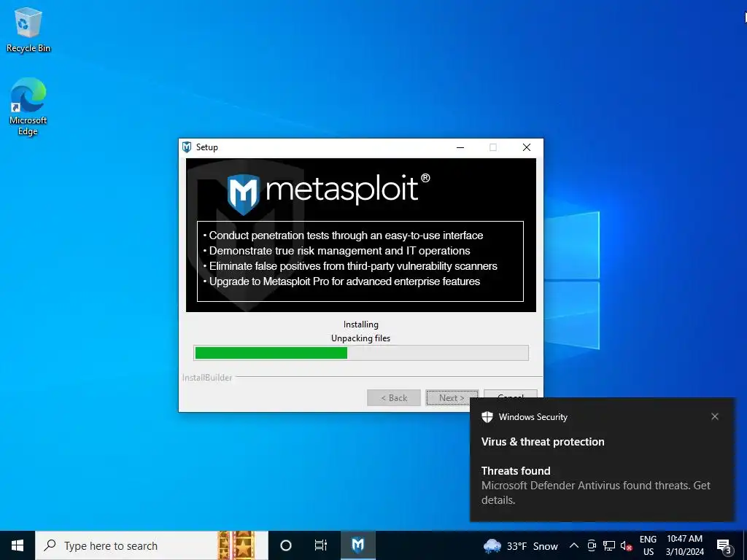Open Cortana circle button on taskbar
The width and height of the screenshot is (747, 560).
pos(286,545)
